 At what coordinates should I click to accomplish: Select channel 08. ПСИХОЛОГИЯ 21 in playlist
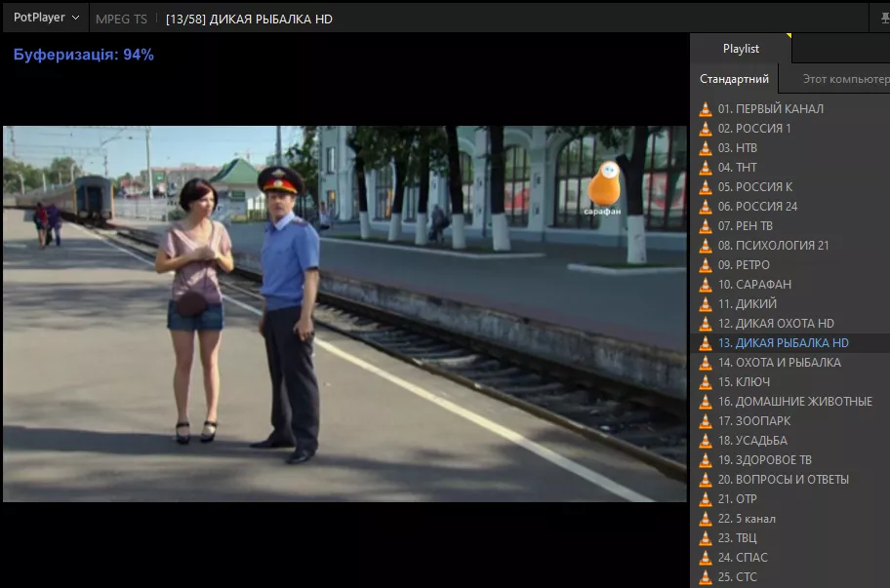pos(790,246)
